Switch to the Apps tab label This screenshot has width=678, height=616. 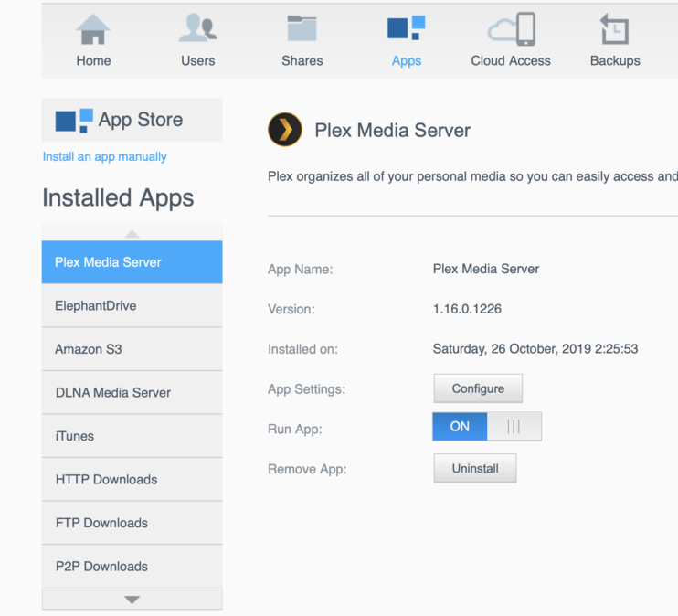pyautogui.click(x=407, y=61)
